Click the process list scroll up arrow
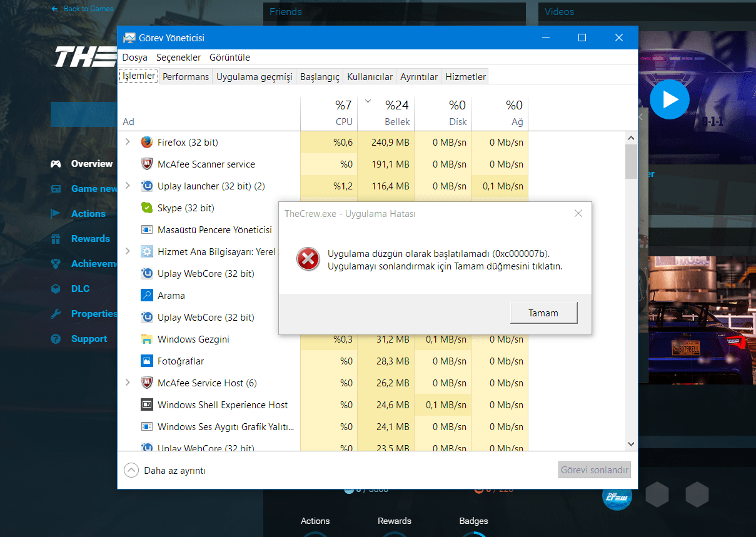This screenshot has width=756, height=537. [631, 138]
